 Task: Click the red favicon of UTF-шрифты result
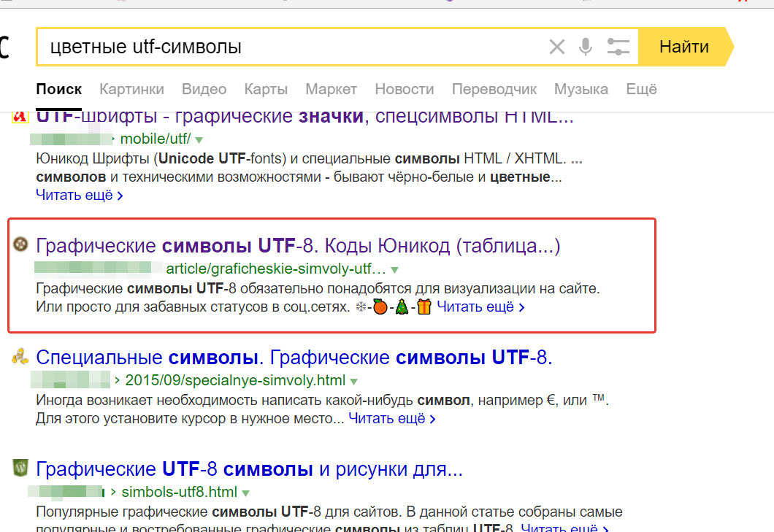[x=20, y=117]
